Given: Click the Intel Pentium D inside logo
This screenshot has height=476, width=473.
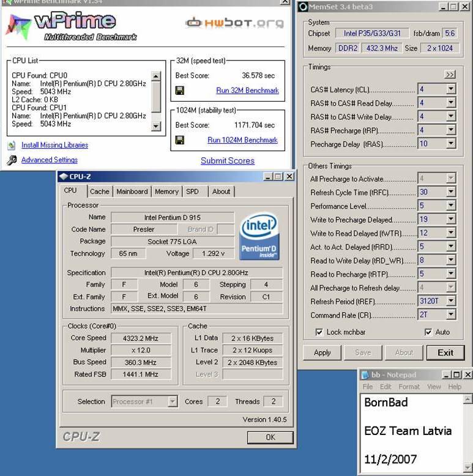Looking at the screenshot, I should pos(259,237).
